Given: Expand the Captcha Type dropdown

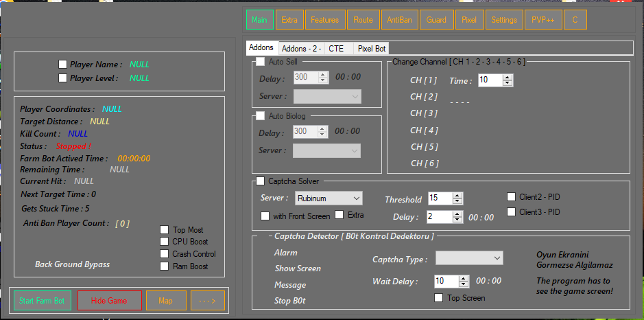Looking at the screenshot, I should [x=469, y=258].
